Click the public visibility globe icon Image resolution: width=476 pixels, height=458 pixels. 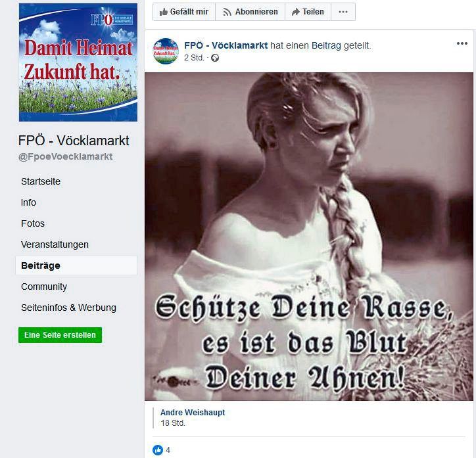[215, 58]
